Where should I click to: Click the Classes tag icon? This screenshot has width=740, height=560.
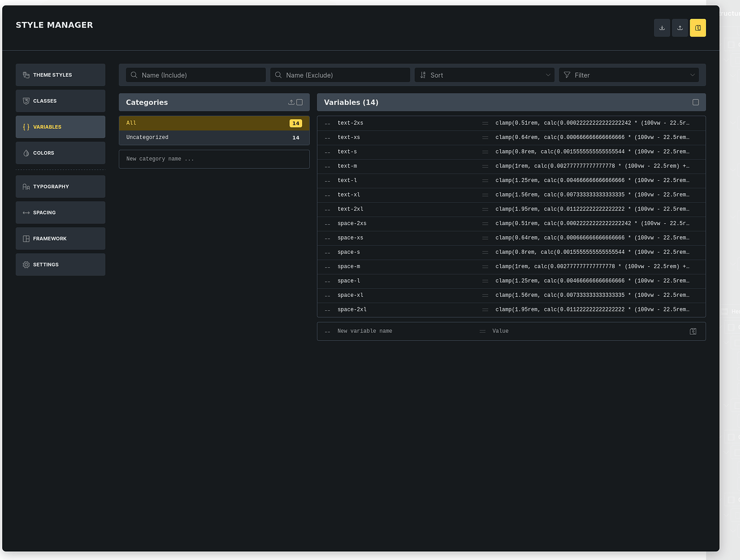26,101
